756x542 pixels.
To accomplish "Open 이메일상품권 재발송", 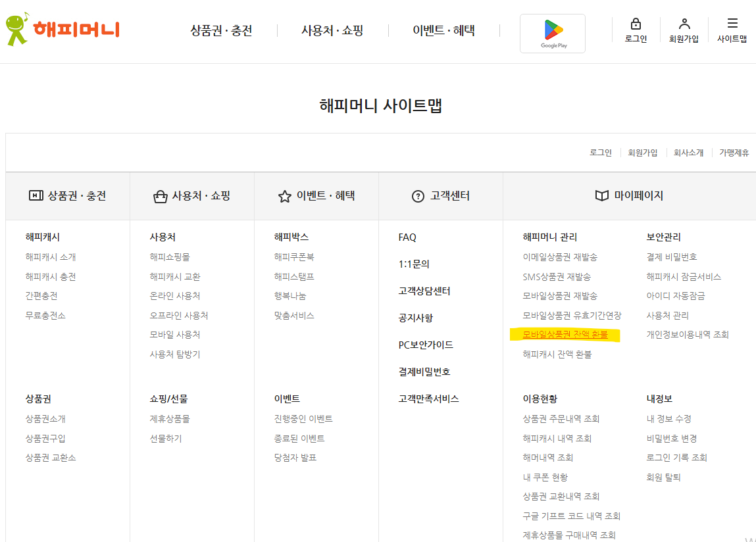I will [x=560, y=257].
